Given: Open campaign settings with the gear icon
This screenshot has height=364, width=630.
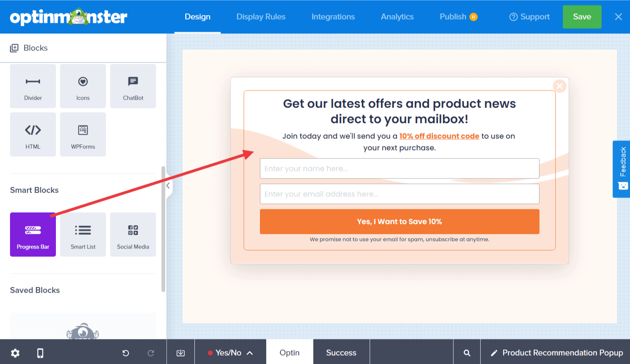Looking at the screenshot, I should [15, 353].
